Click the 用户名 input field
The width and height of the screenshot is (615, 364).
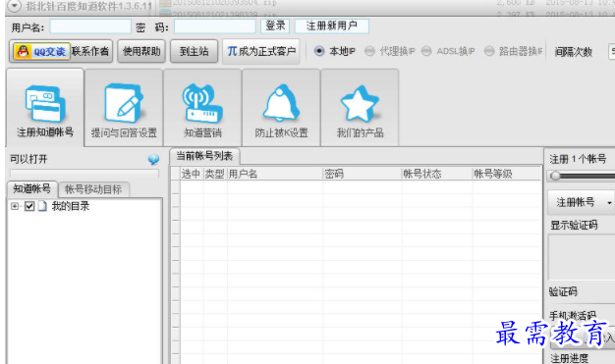tap(90, 26)
